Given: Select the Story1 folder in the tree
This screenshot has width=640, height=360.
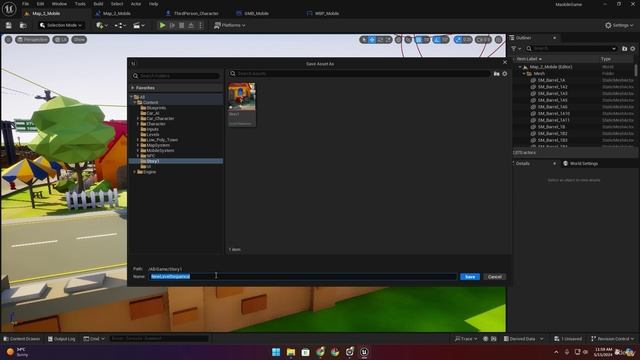Looking at the screenshot, I should click(x=176, y=161).
